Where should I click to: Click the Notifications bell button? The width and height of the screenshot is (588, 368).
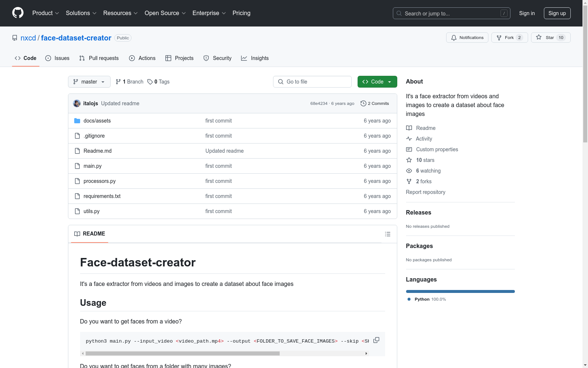pos(467,38)
